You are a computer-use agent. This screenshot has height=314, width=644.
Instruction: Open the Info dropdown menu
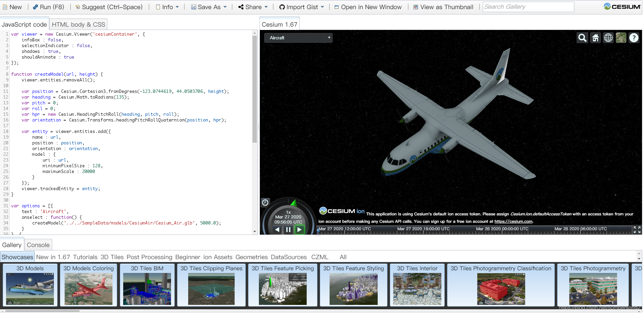(167, 7)
